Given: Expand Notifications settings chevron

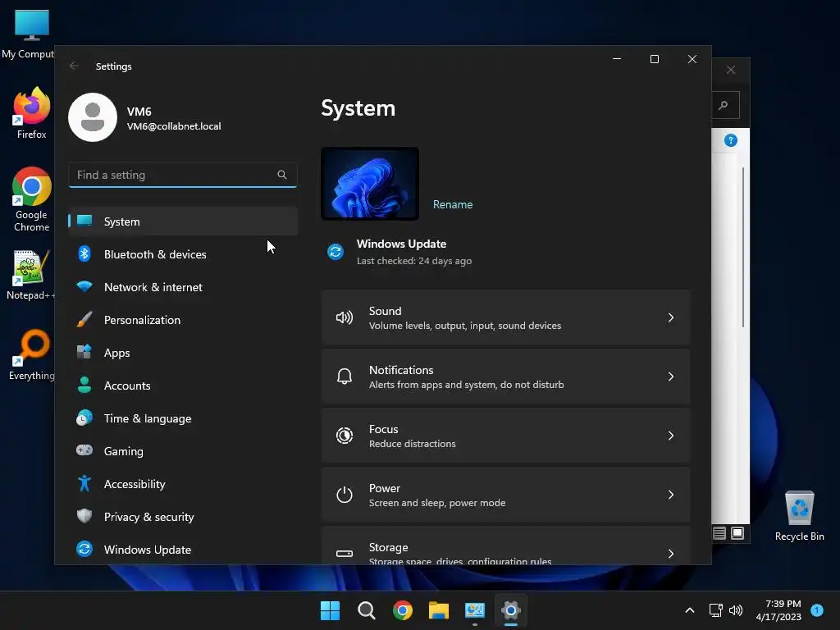Looking at the screenshot, I should (x=671, y=377).
